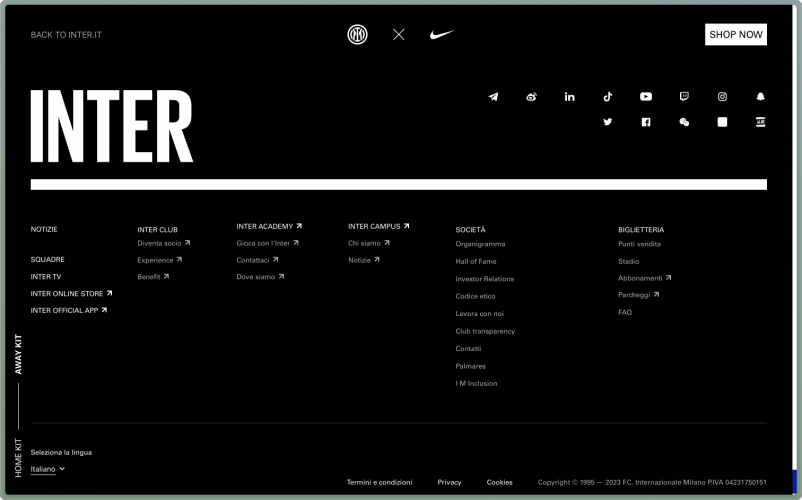Open the WeChat social icon
The image size is (802, 500).
point(684,122)
